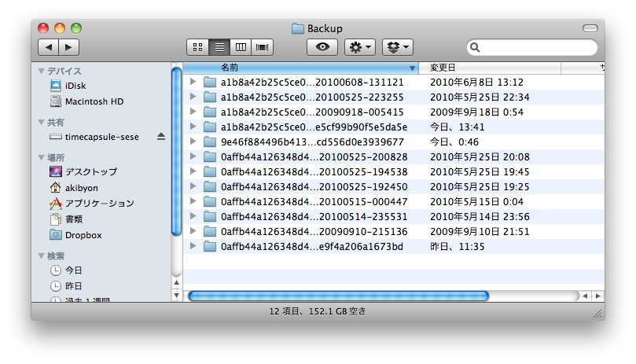
Task: Collapse the 共有 sidebar section
Action: coord(41,122)
